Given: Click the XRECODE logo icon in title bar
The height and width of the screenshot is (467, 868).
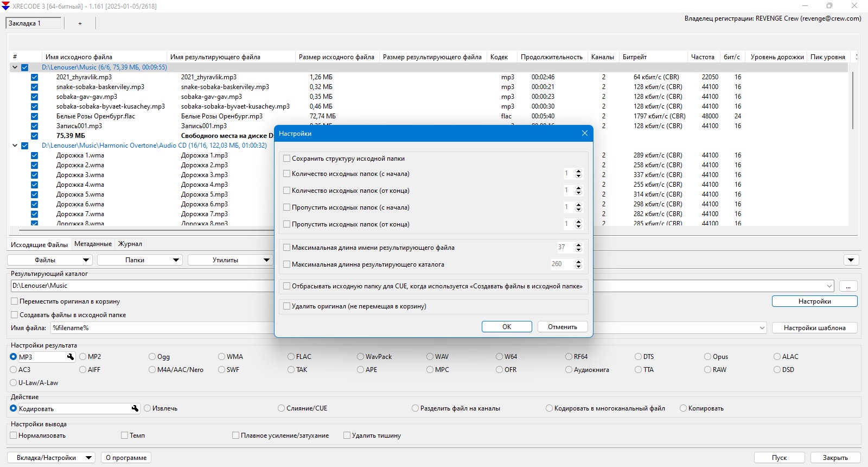Looking at the screenshot, I should (6, 6).
